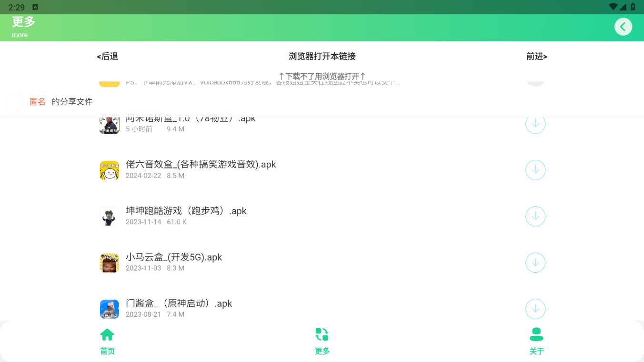The height and width of the screenshot is (362, 644).
Task: Tap the 佬六音效盒 yellow app icon
Action: [109, 170]
